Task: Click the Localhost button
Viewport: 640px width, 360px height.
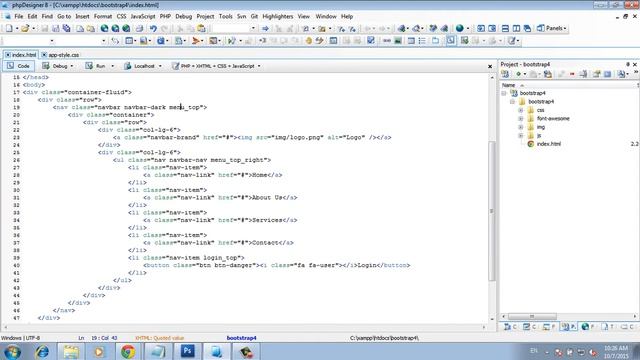Action: pyautogui.click(x=140, y=66)
